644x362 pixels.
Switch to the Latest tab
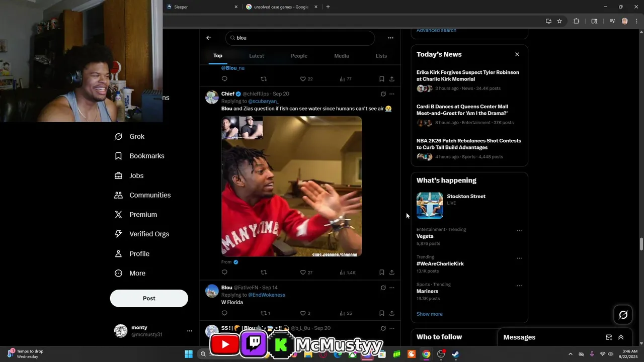click(x=257, y=56)
